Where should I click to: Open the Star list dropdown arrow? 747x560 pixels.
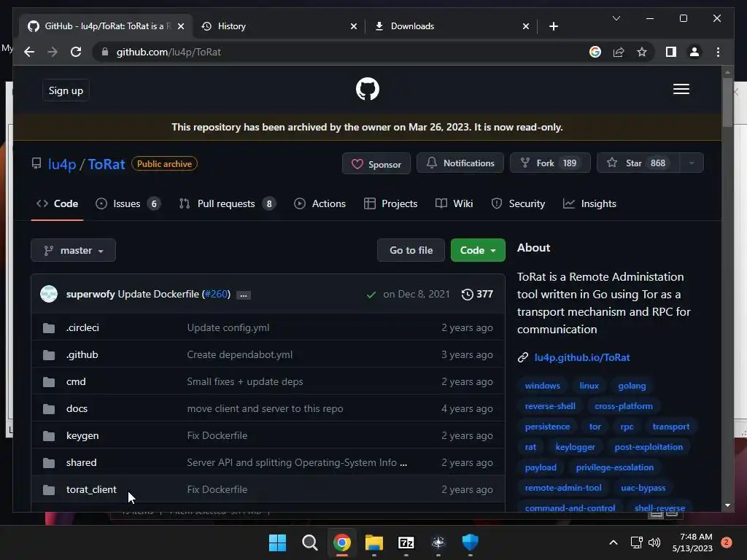[692, 163]
